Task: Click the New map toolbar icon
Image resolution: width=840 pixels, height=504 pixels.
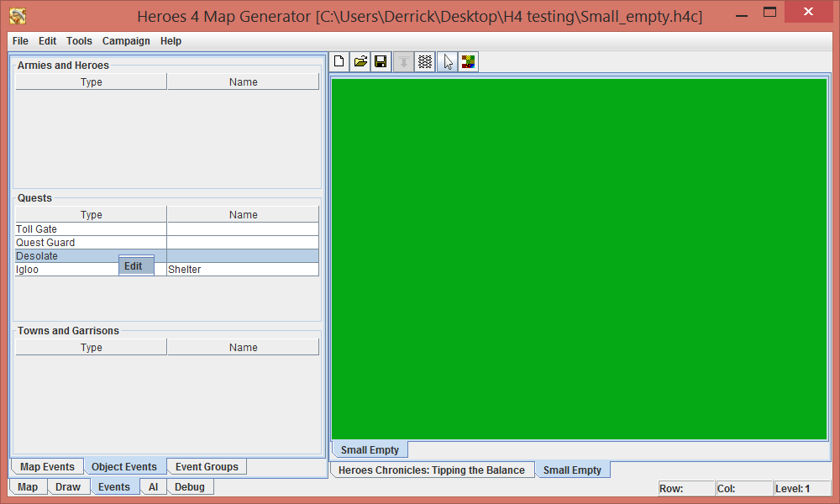Action: pos(339,61)
